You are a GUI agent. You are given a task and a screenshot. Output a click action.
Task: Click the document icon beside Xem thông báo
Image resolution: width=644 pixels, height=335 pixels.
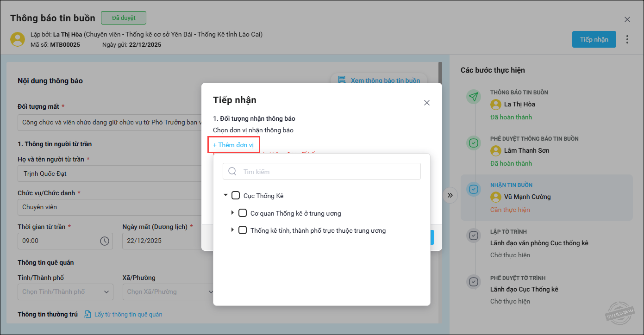point(342,80)
